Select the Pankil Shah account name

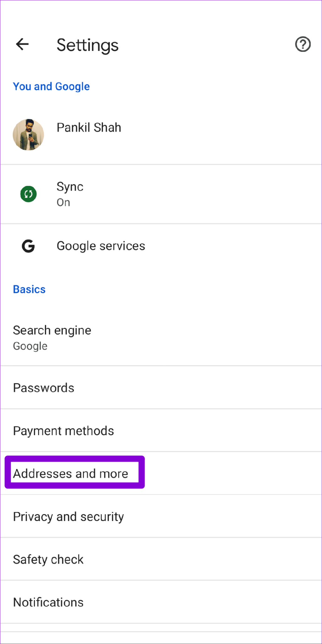(89, 127)
